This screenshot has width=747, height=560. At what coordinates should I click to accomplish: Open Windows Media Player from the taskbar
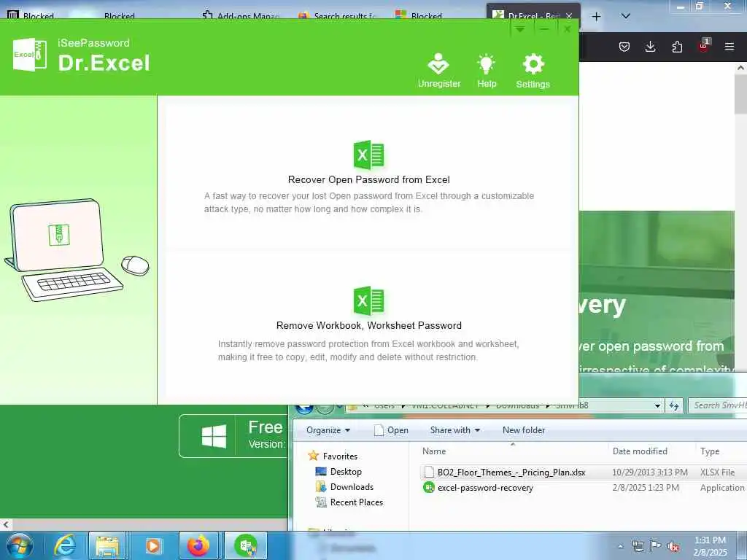(x=153, y=545)
